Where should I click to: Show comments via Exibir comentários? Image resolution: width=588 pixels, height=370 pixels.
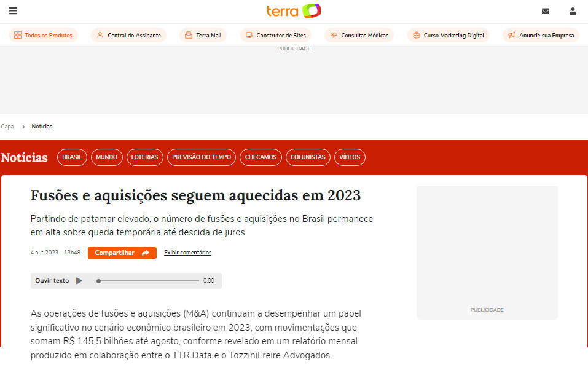187,253
